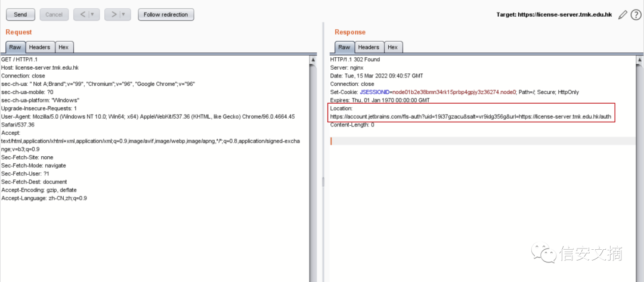Screen dimensions: 644x282
Task: Open the forward history dropdown arrow
Action: (x=123, y=14)
